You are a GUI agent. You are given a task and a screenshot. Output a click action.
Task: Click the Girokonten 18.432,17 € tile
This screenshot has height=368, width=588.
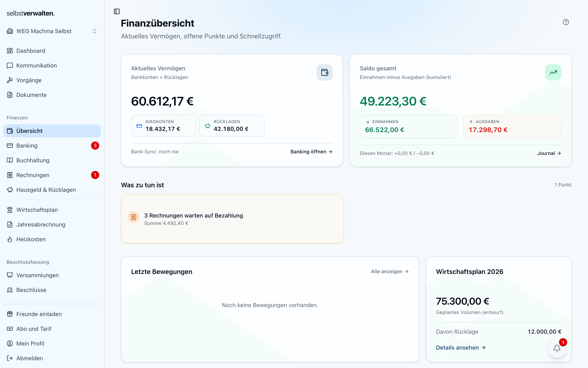coord(164,126)
